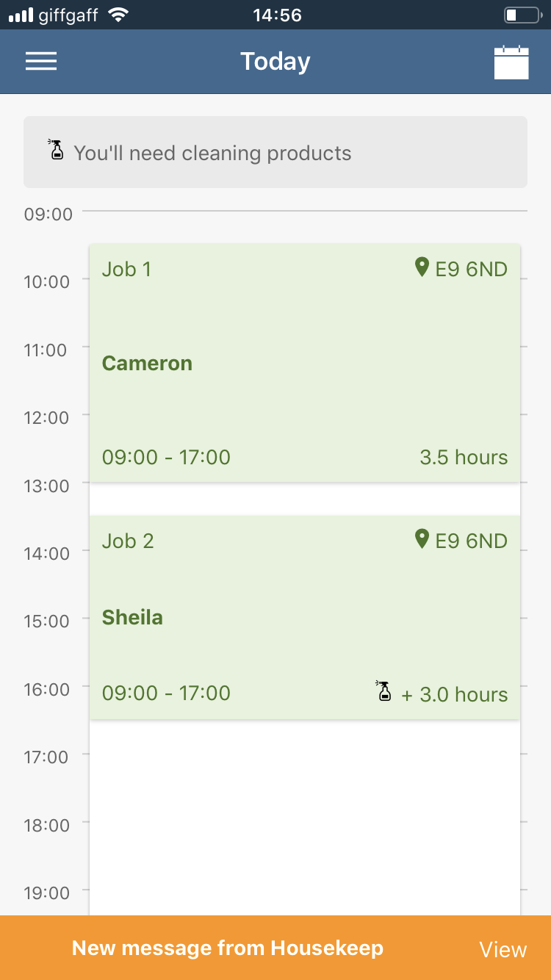Tap the New message from Housekeep banner
551x980 pixels.
(228, 948)
